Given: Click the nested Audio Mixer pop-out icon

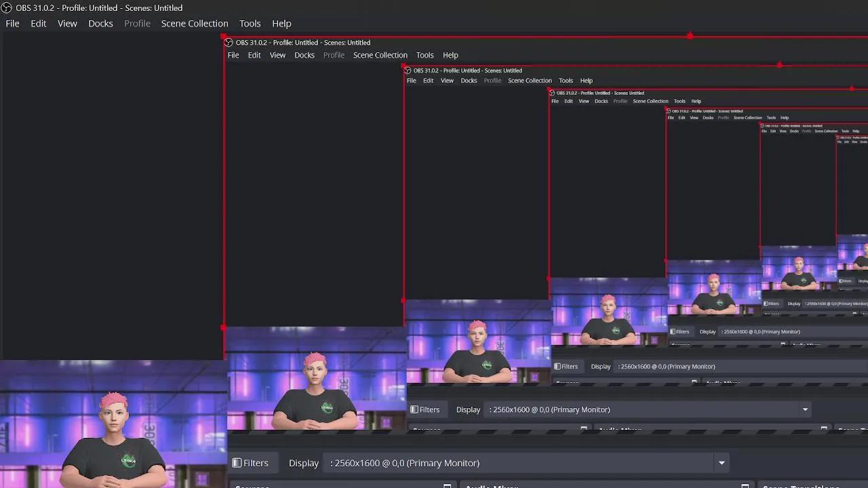Looking at the screenshot, I should coord(825,429).
